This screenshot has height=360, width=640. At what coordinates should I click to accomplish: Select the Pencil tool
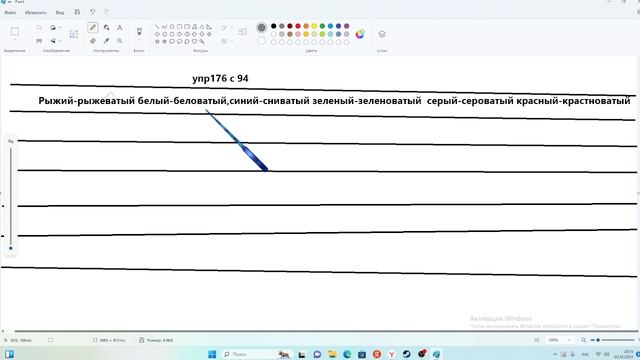point(93,27)
